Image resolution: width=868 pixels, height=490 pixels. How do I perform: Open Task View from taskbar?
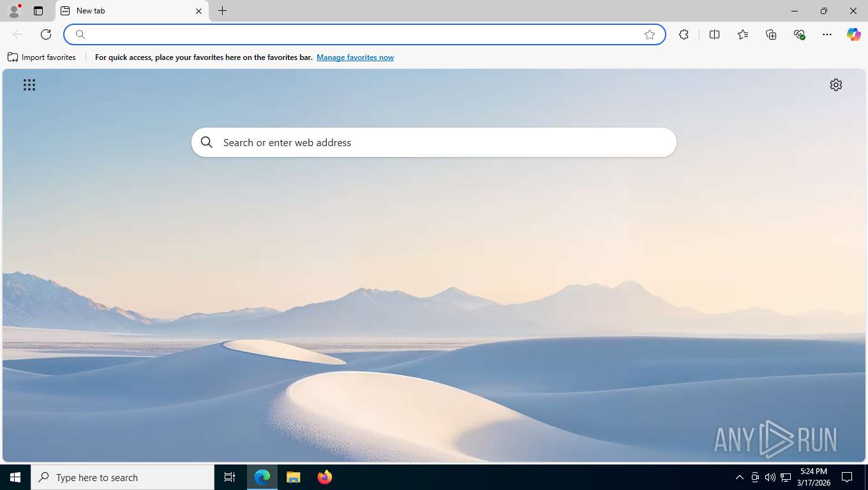230,477
